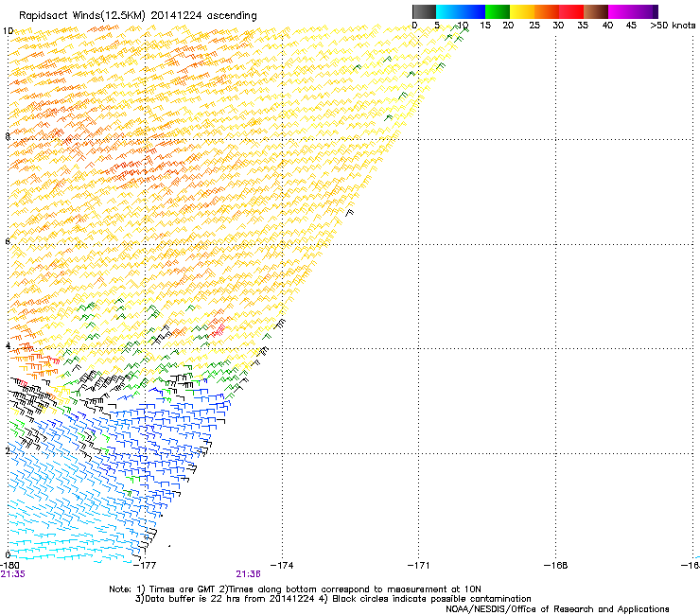Click the dark blue legend swatch before 15
Viewport: 700px width, 615px height.
click(473, 11)
